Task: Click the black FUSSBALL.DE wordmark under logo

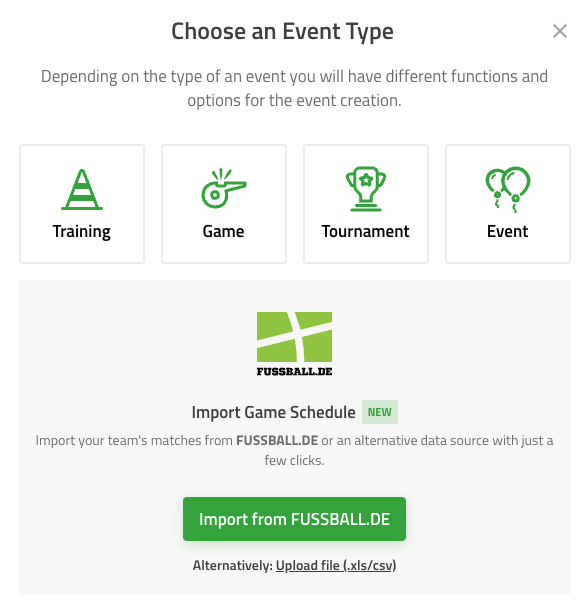Action: 294,371
